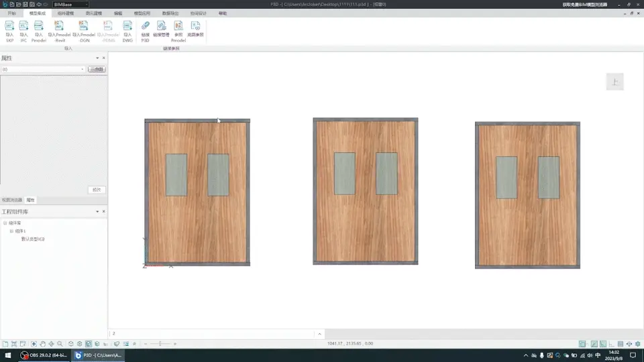Toggle the ortho axis icon in status bar
The width and height of the screenshot is (644, 362).
612,344
